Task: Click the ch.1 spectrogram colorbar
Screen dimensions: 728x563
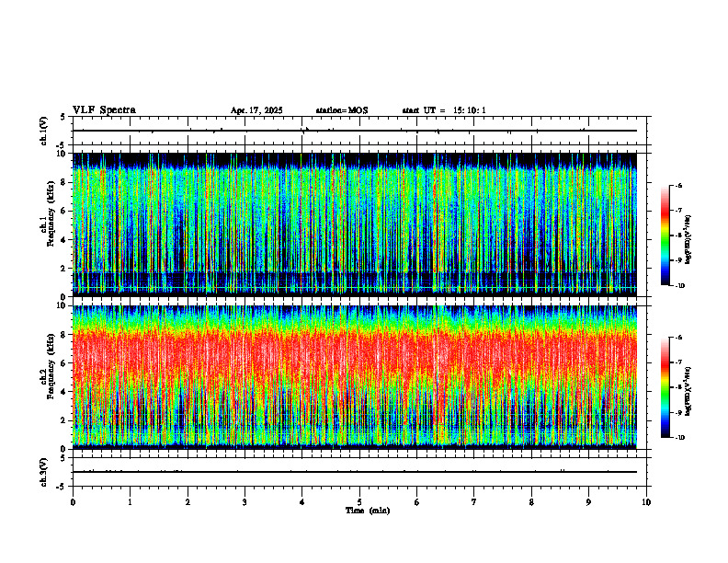Action: click(665, 236)
